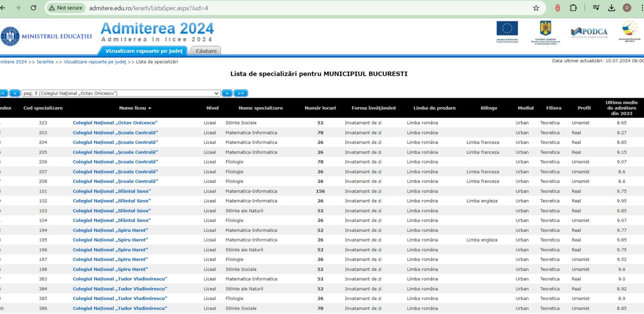The width and height of the screenshot is (644, 314).
Task: Bookmark this page with the star icon
Action: [535, 7]
